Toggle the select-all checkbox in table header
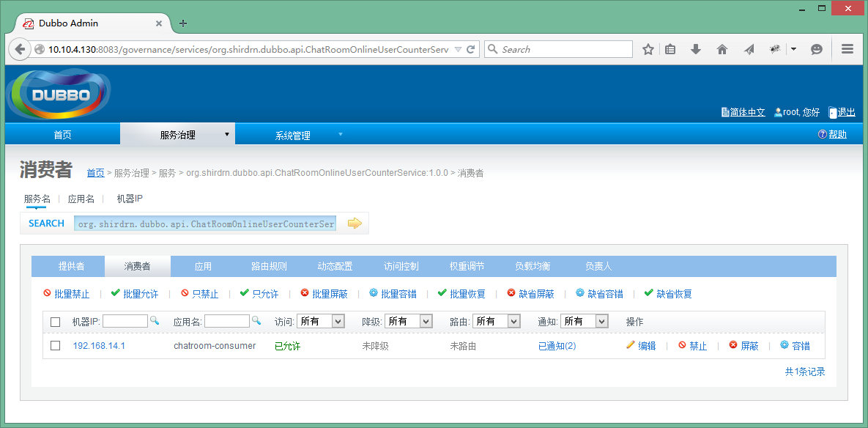Screen dimensions: 868x428 (56, 322)
